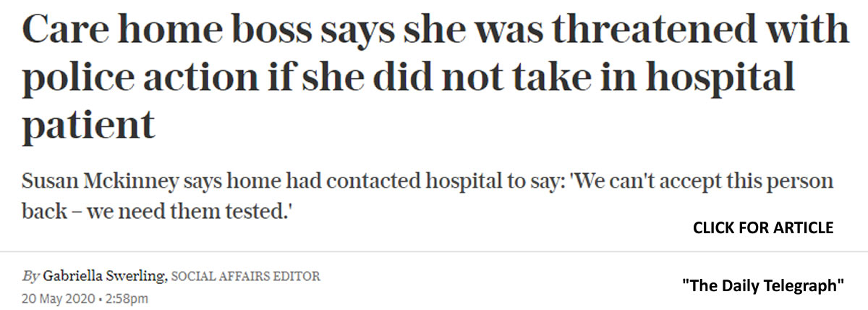Click the italic 'By' before the author
Screen dimensions: 868x310
[30, 277]
